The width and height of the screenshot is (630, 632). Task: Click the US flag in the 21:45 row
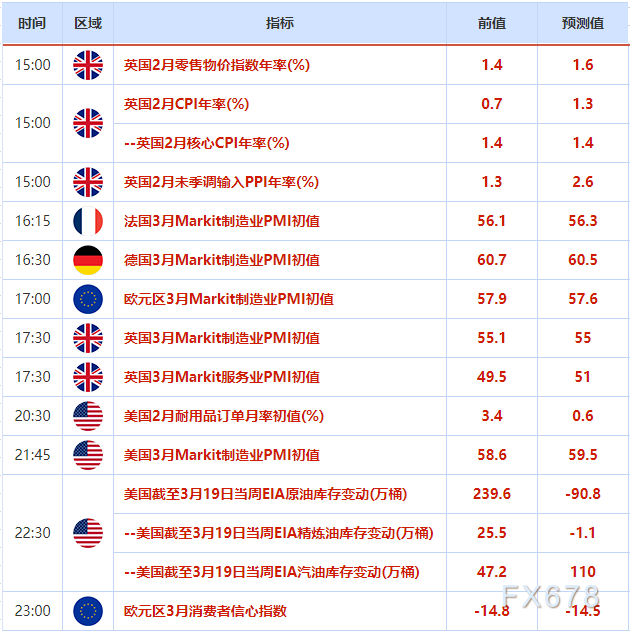(88, 455)
